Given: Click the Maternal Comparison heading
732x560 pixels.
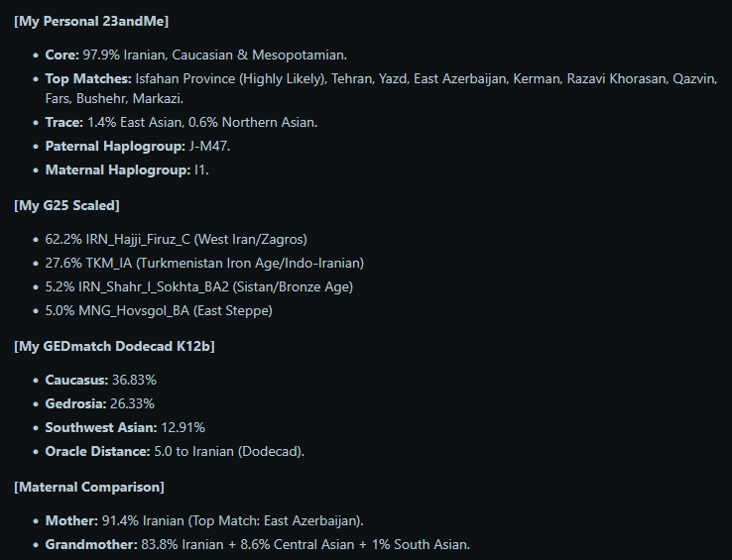Looking at the screenshot, I should click(89, 488).
